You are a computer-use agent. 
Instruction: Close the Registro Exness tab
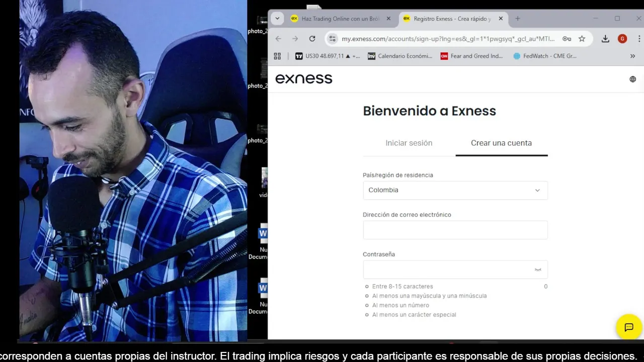click(501, 19)
